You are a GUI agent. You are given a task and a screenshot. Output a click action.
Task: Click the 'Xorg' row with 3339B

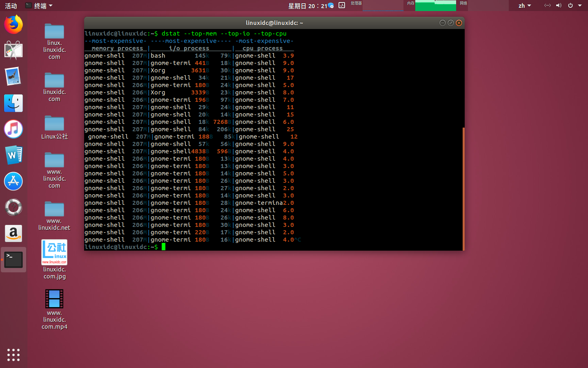click(158, 92)
